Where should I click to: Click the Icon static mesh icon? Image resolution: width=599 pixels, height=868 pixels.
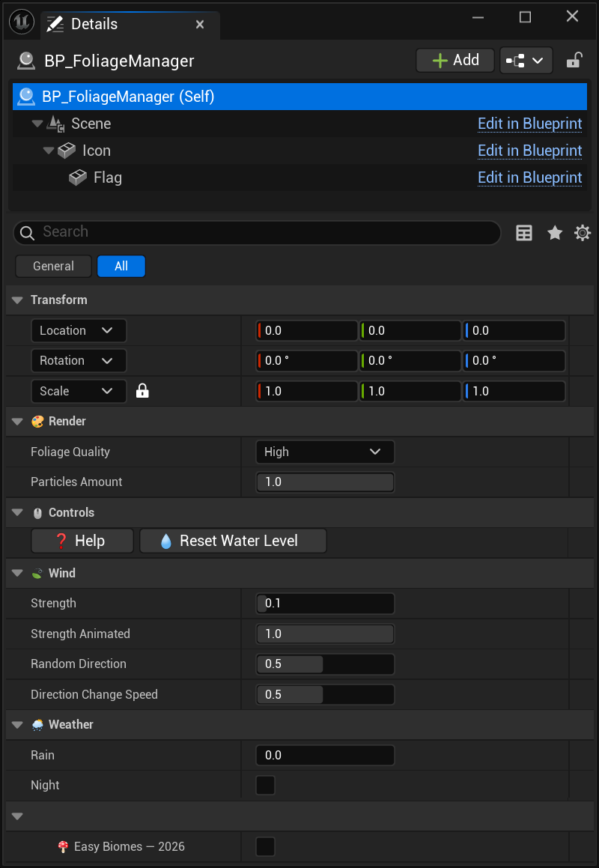(67, 151)
